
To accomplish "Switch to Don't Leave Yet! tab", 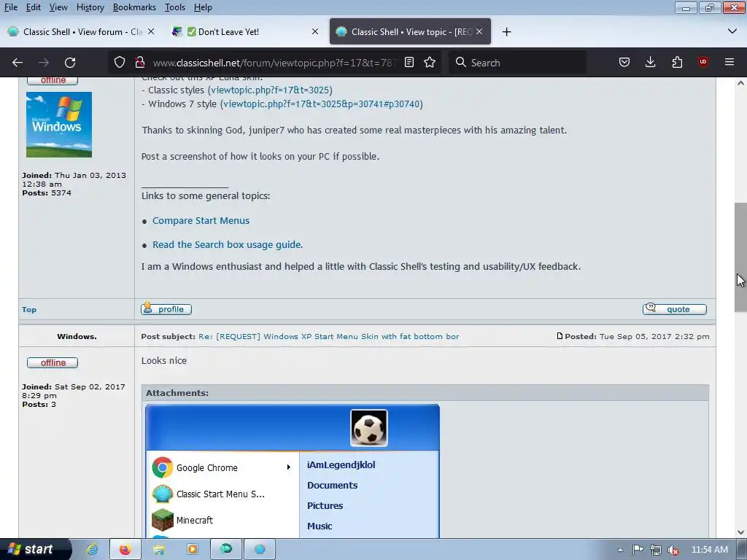I will [x=245, y=32].
